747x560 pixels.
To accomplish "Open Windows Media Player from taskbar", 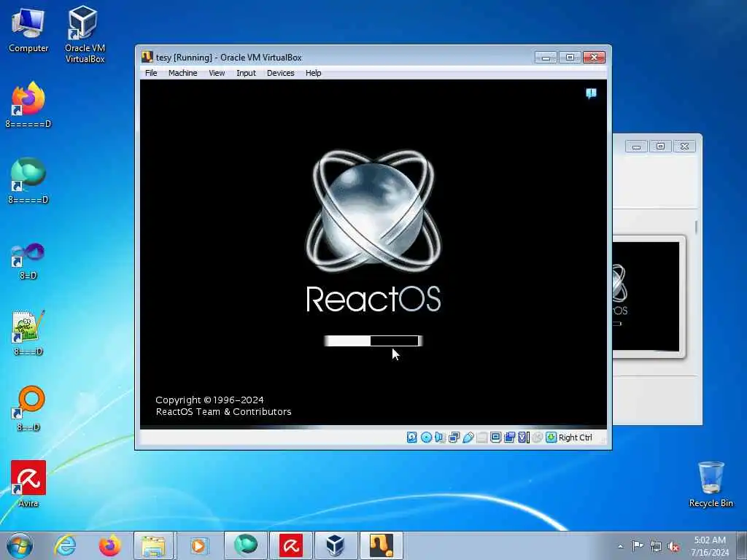I will (198, 545).
